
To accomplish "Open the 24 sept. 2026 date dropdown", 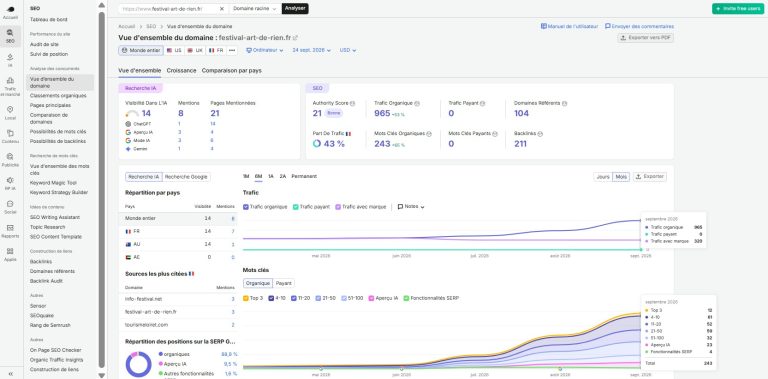I will click(x=312, y=50).
